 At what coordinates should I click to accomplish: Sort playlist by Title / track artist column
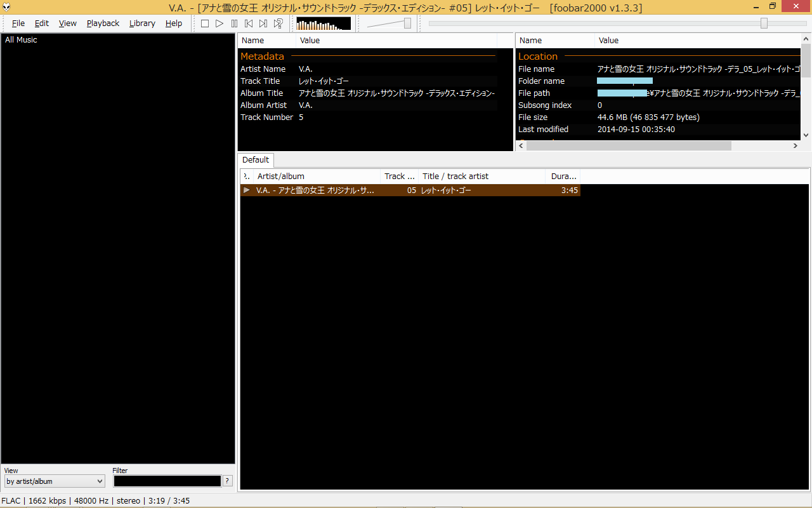tap(482, 177)
